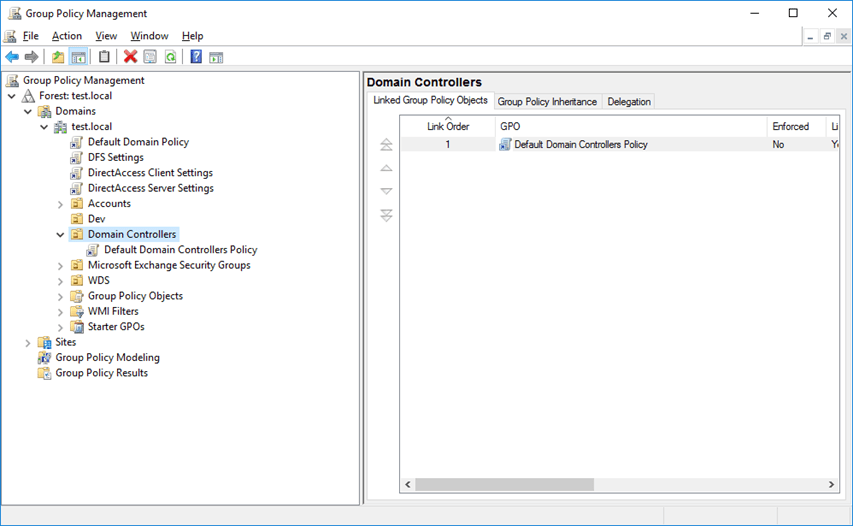Select DirectAccess Server Settings in tree
Viewport: 853px width, 526px height.
pos(151,188)
